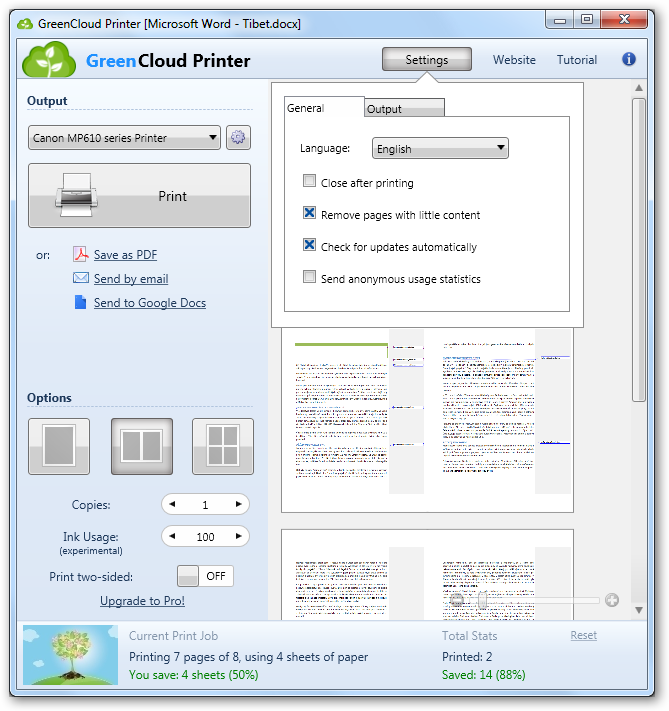Viewport: 669px width, 711px height.
Task: Click the tree image in status bar
Action: pos(70,655)
